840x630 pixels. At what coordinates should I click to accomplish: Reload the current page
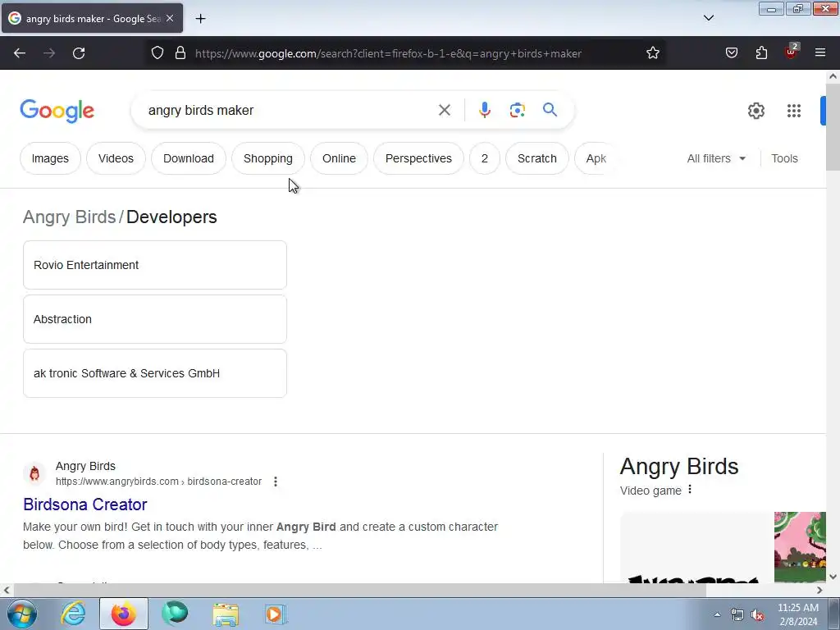point(79,53)
